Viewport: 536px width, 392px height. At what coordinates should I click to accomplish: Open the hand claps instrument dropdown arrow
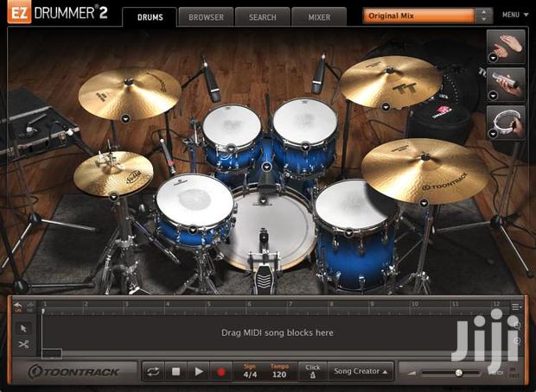click(493, 59)
